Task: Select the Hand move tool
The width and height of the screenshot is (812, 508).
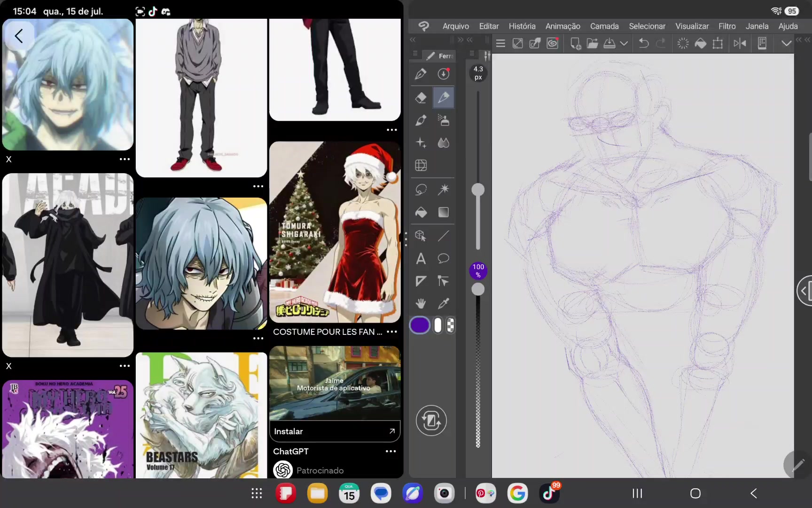Action: (421, 304)
